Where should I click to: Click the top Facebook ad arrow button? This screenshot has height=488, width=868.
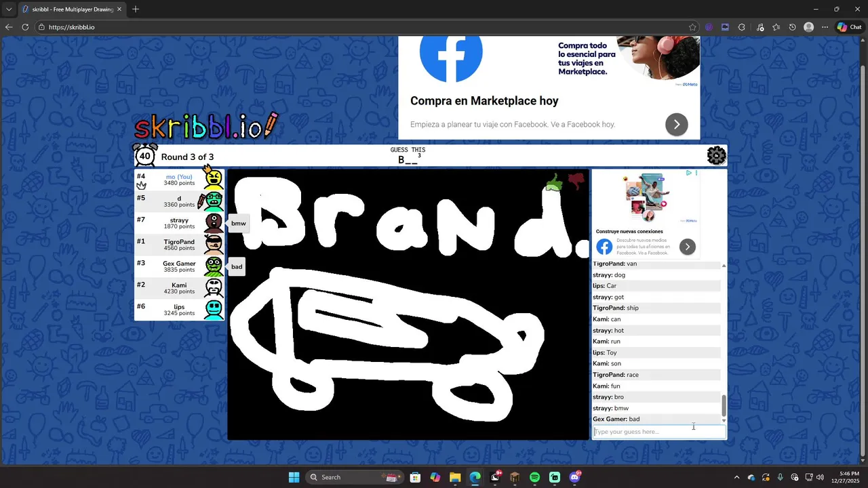(676, 124)
